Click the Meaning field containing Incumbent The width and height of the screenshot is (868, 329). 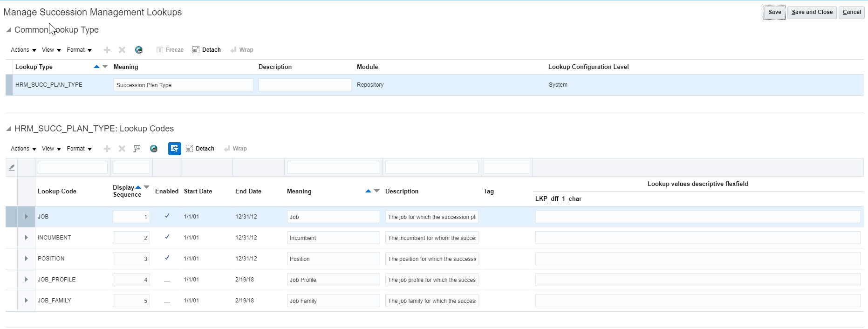334,238
